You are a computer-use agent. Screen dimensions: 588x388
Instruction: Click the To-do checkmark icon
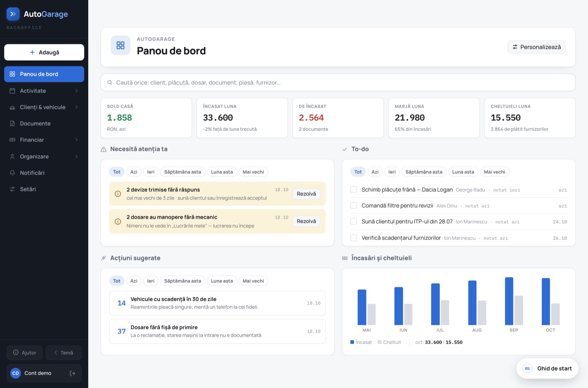[x=345, y=149]
